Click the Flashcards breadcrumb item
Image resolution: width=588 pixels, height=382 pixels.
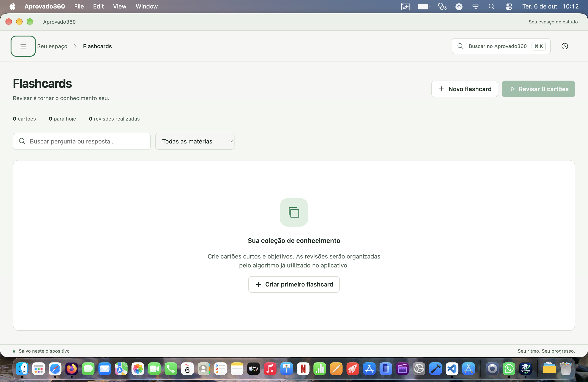[97, 46]
